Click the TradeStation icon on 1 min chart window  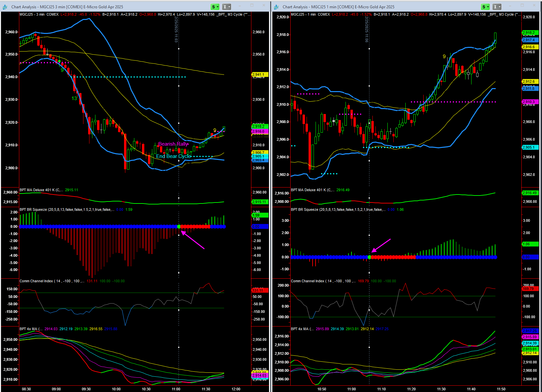[277, 7]
